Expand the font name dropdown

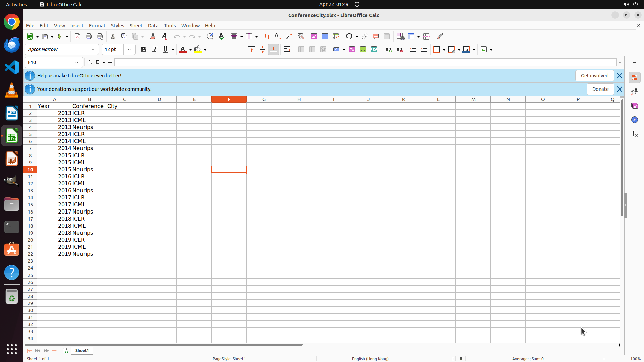coord(93,50)
